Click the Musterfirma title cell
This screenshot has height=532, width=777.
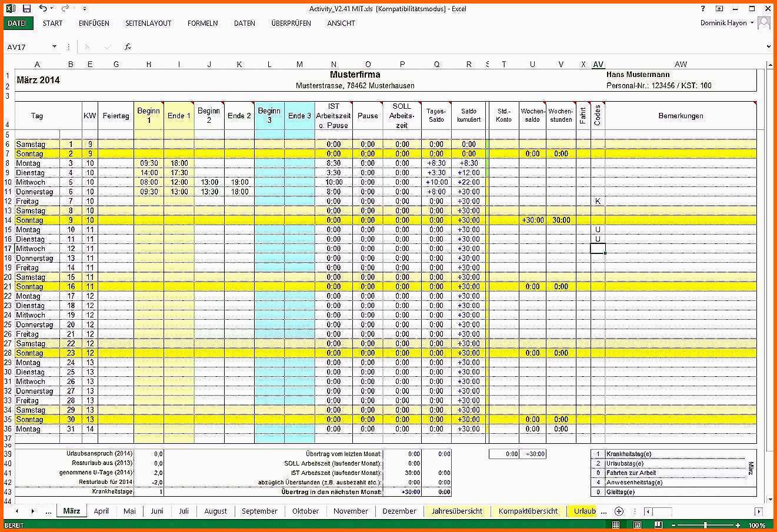point(355,75)
